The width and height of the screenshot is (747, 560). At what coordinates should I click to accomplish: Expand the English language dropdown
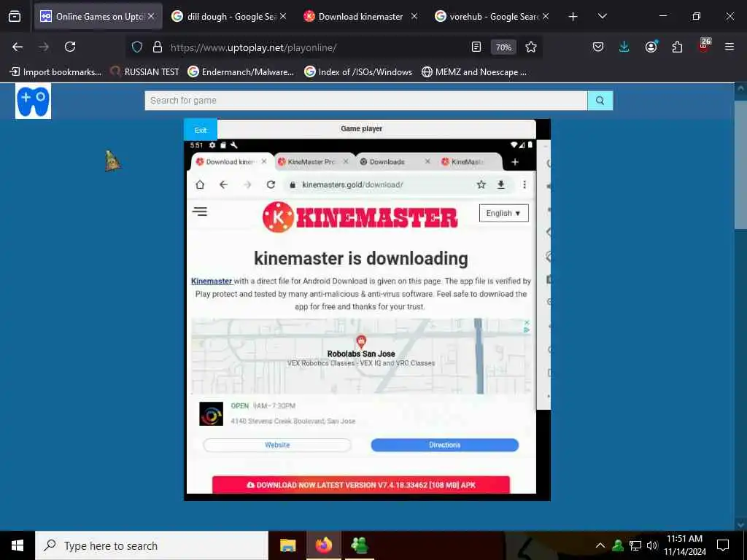pyautogui.click(x=503, y=213)
